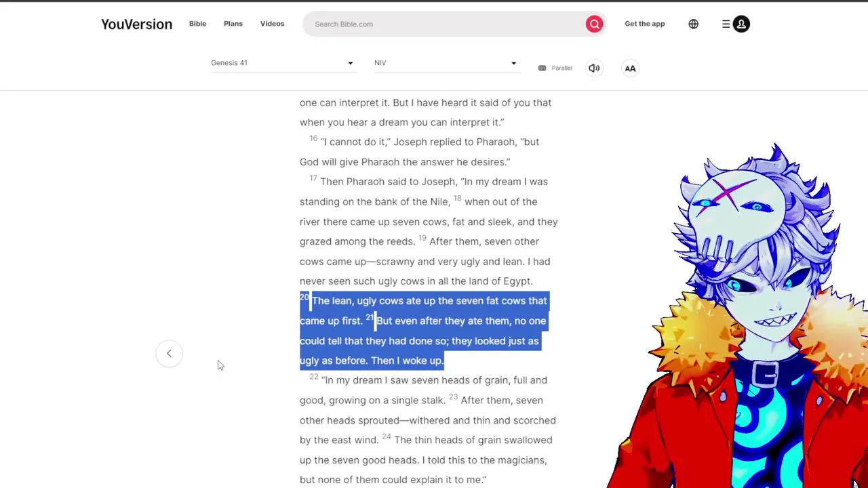Go to previous chapter arrow
Image resolution: width=868 pixels, height=488 pixels.
169,353
